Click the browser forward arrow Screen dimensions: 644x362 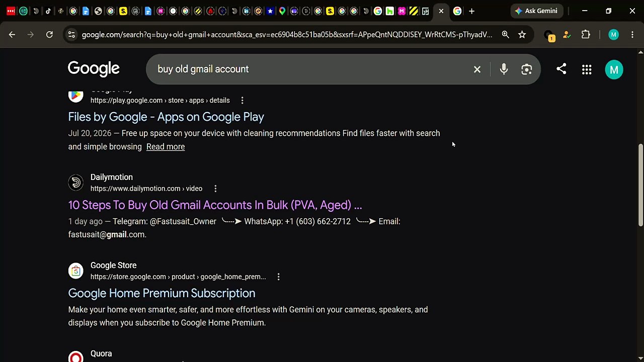(x=31, y=35)
